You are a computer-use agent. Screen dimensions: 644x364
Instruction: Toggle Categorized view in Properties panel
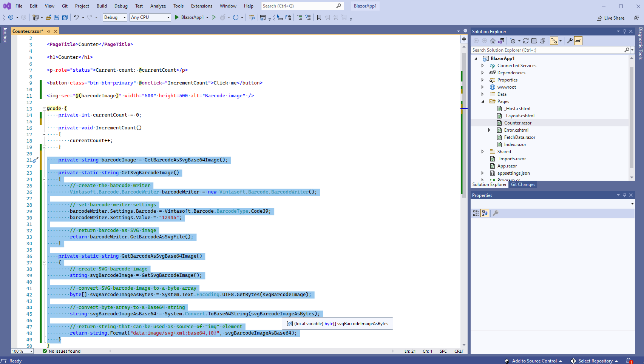476,213
